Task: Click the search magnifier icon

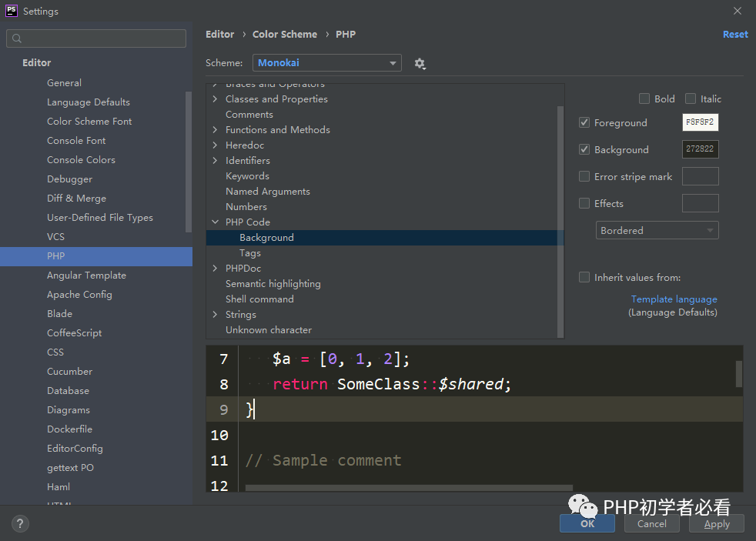Action: pyautogui.click(x=17, y=38)
